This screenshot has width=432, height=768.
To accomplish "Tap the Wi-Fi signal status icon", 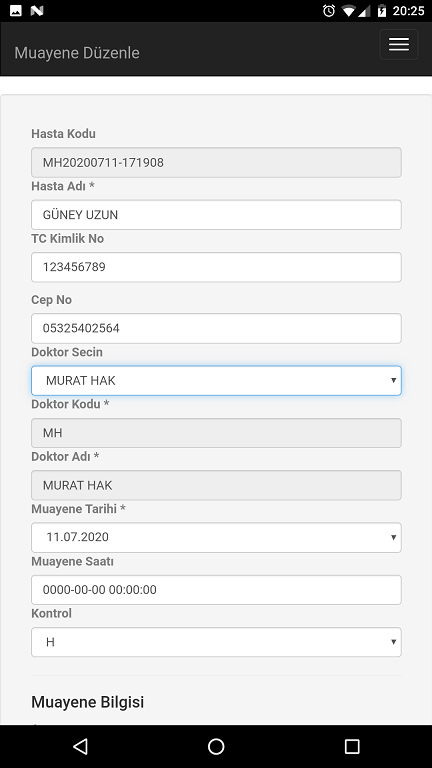I will pos(349,10).
